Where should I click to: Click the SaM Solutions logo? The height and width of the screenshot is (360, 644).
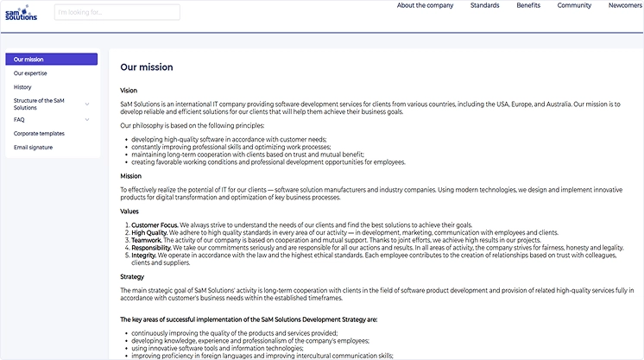21,13
